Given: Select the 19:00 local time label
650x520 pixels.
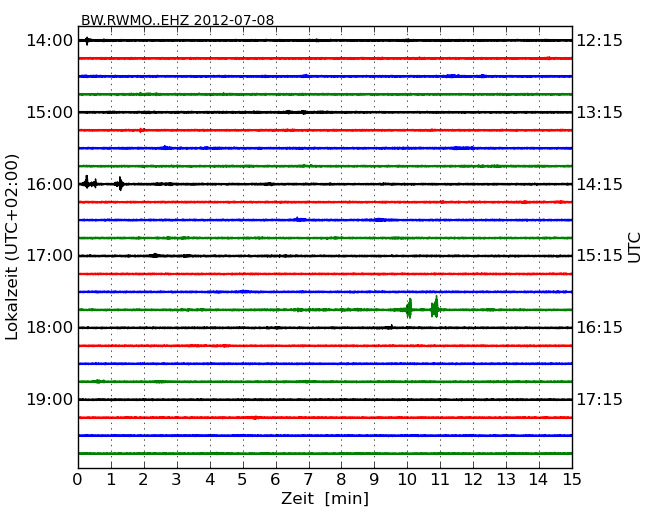Looking at the screenshot, I should click(x=50, y=399).
